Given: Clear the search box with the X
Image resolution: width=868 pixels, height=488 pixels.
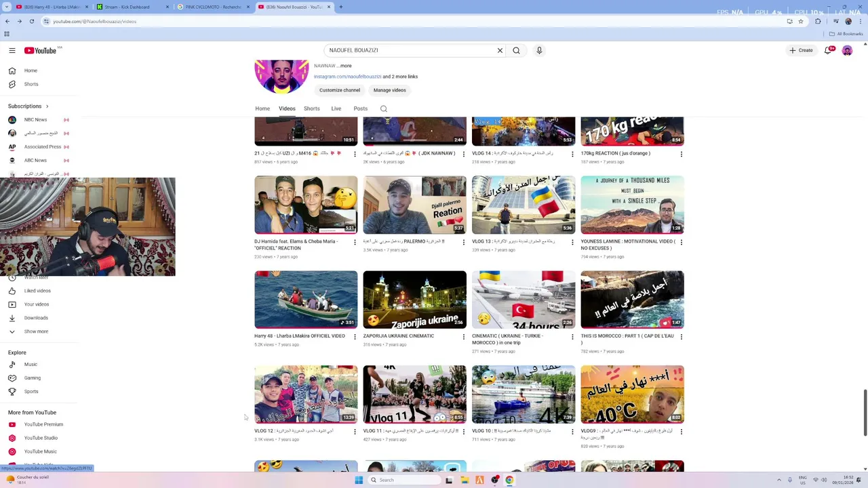Looking at the screenshot, I should point(500,50).
